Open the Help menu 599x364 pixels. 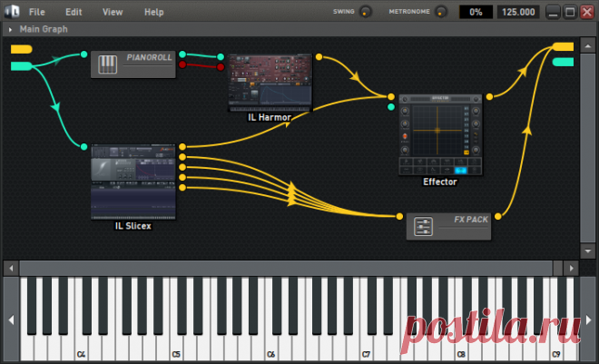coord(153,12)
